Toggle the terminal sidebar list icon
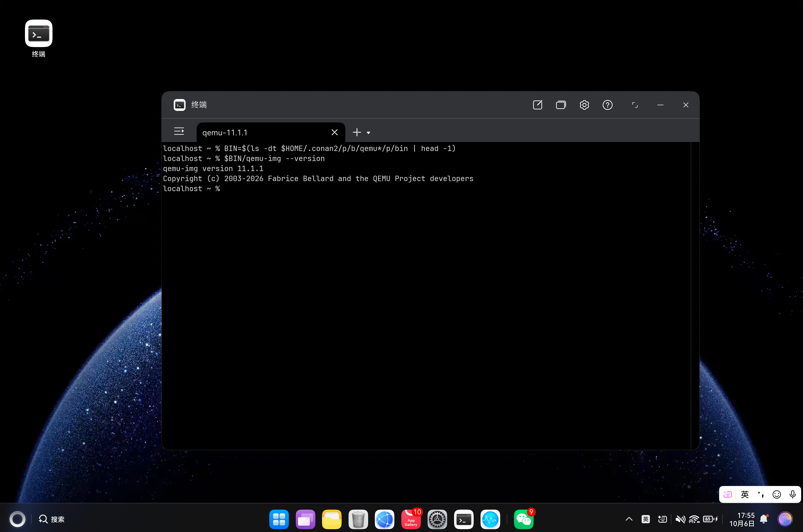This screenshot has width=803, height=532. [x=179, y=131]
